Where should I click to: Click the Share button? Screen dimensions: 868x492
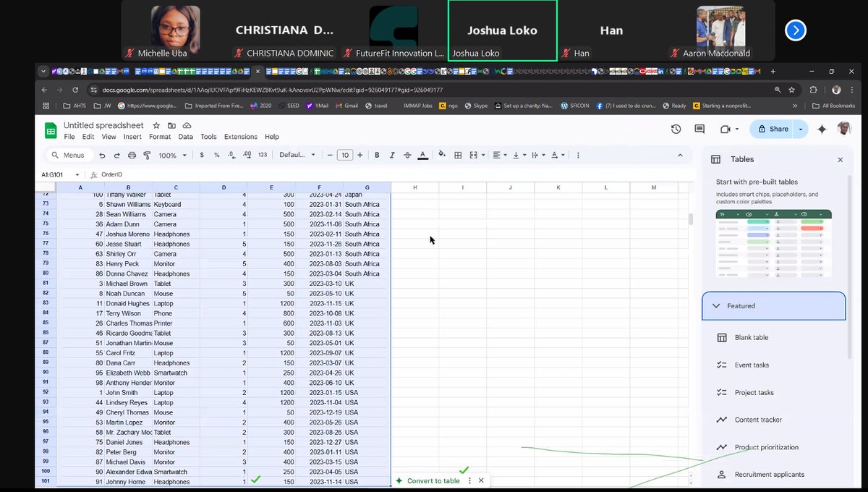[773, 129]
